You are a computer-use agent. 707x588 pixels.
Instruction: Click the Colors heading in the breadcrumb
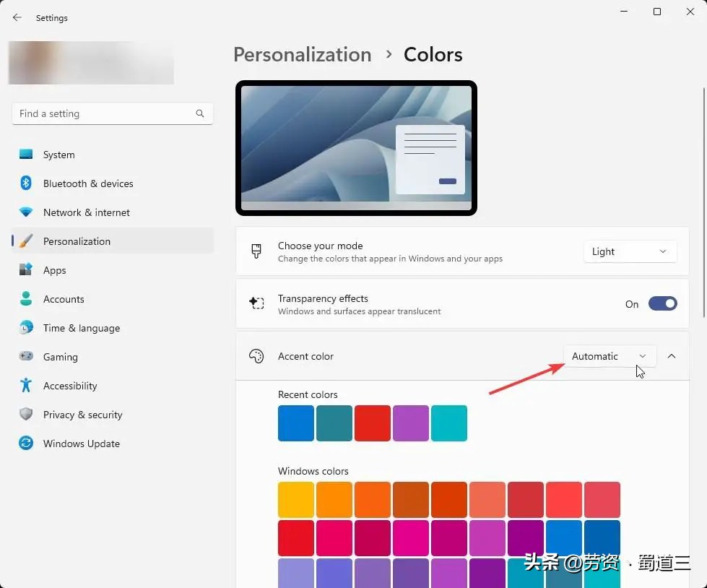[433, 54]
